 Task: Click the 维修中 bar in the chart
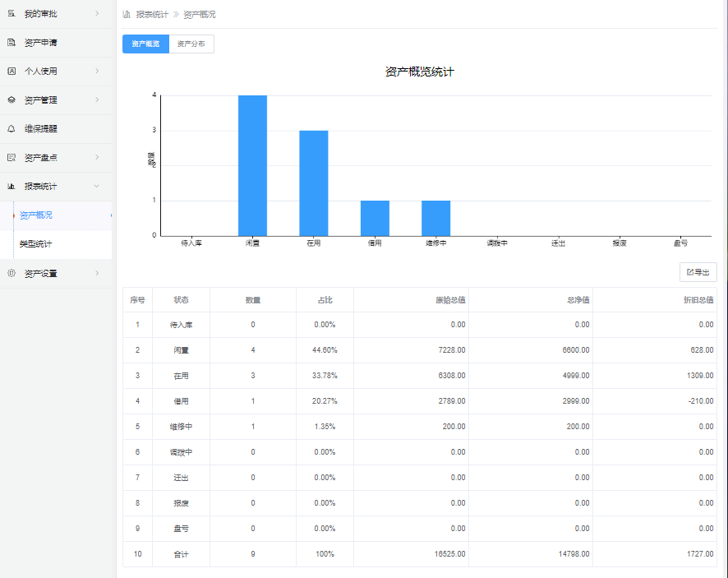point(436,219)
